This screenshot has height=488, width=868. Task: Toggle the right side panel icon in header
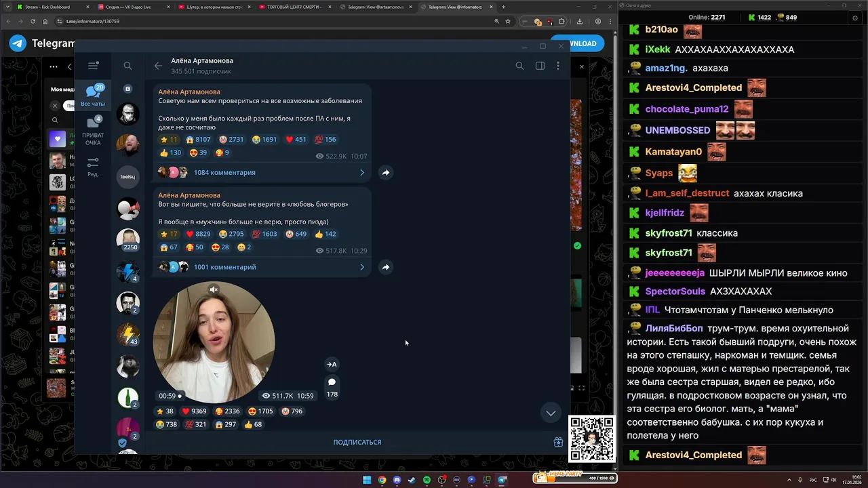540,66
